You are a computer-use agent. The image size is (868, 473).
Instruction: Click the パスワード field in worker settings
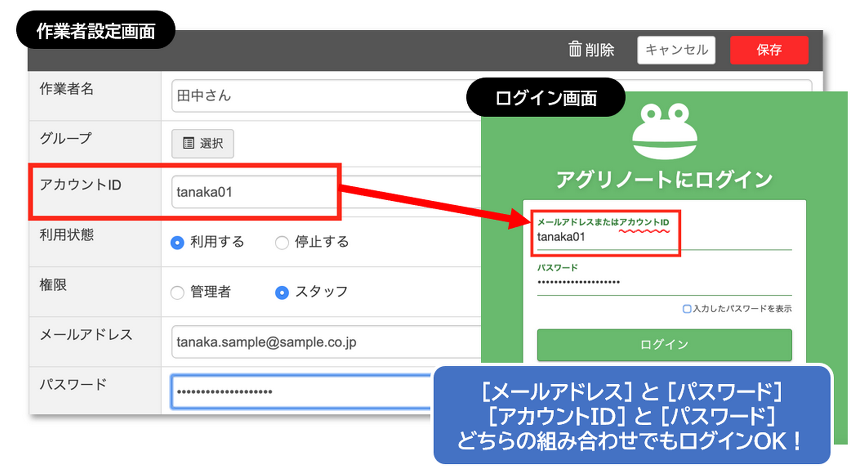[301, 392]
